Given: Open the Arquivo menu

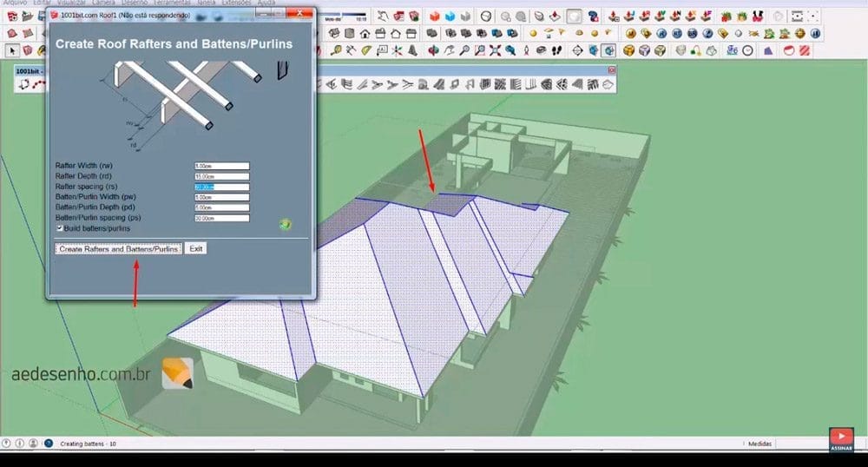Looking at the screenshot, I should tap(15, 3).
